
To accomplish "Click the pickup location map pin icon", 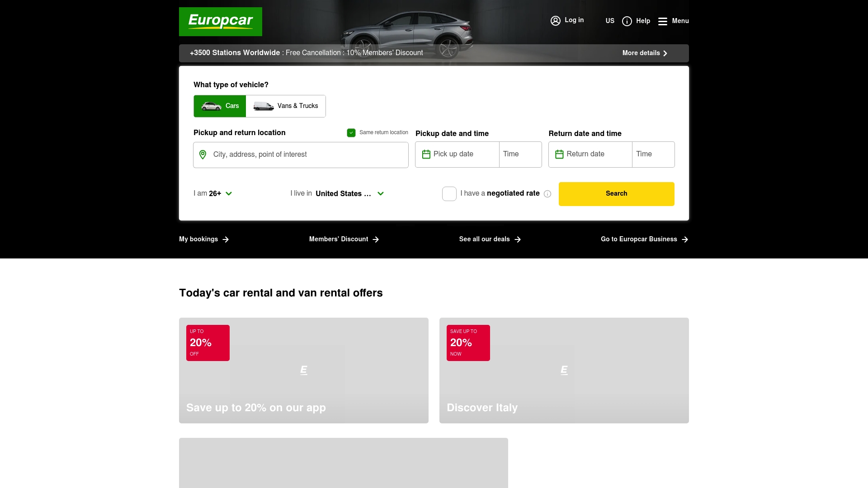I will pyautogui.click(x=203, y=155).
